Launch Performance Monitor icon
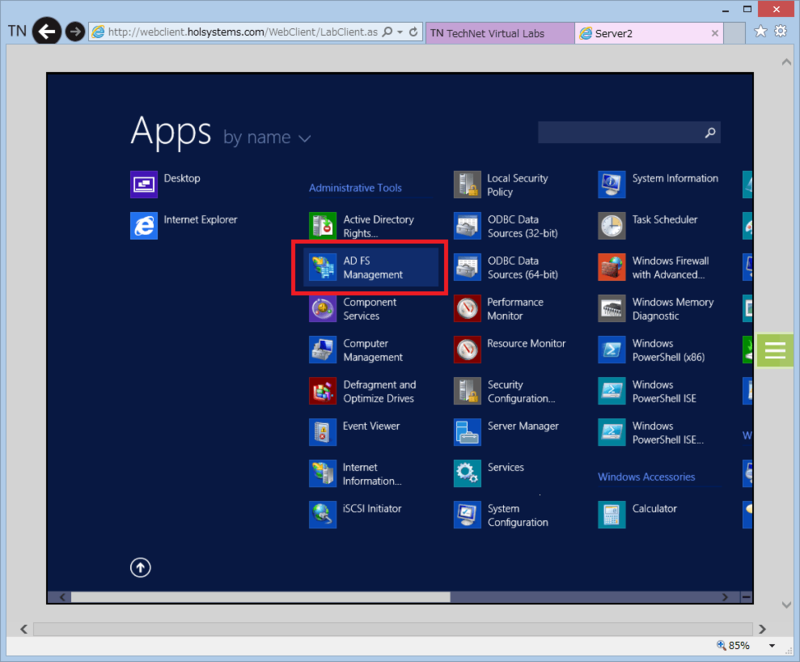 (x=467, y=308)
